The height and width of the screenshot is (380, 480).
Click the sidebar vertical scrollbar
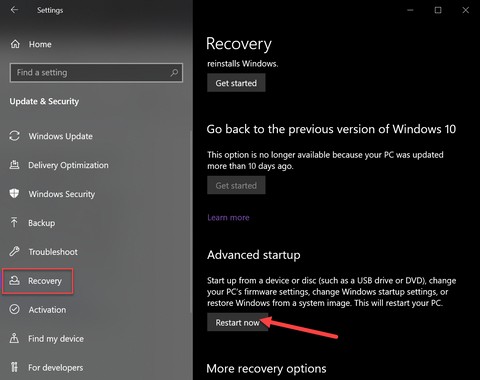click(191, 221)
